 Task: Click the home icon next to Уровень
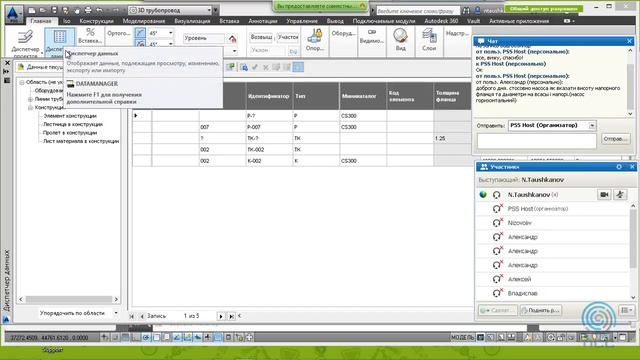(x=233, y=39)
